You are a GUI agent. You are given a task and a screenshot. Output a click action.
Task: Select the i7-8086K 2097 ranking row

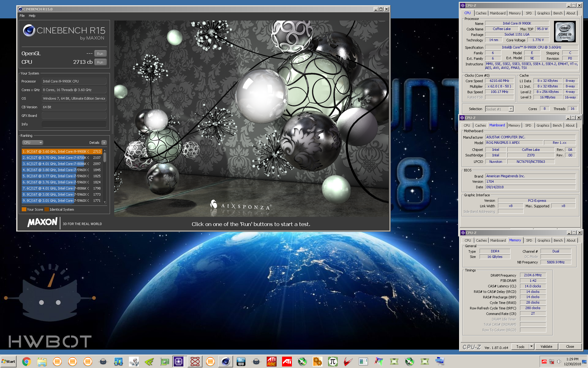[x=62, y=164]
